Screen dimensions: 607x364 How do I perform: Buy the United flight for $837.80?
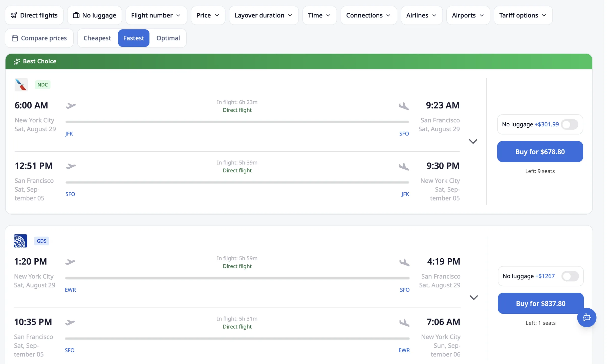[x=541, y=303]
